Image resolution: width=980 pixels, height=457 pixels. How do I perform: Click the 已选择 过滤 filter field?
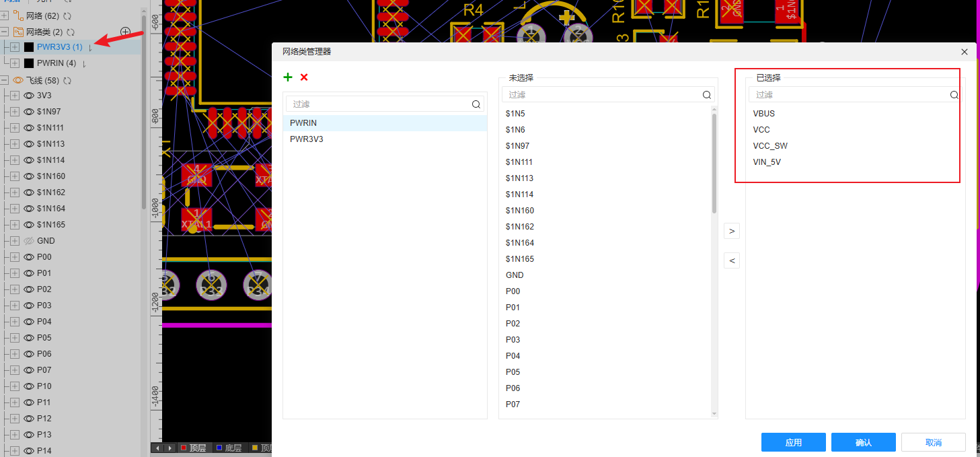855,95
